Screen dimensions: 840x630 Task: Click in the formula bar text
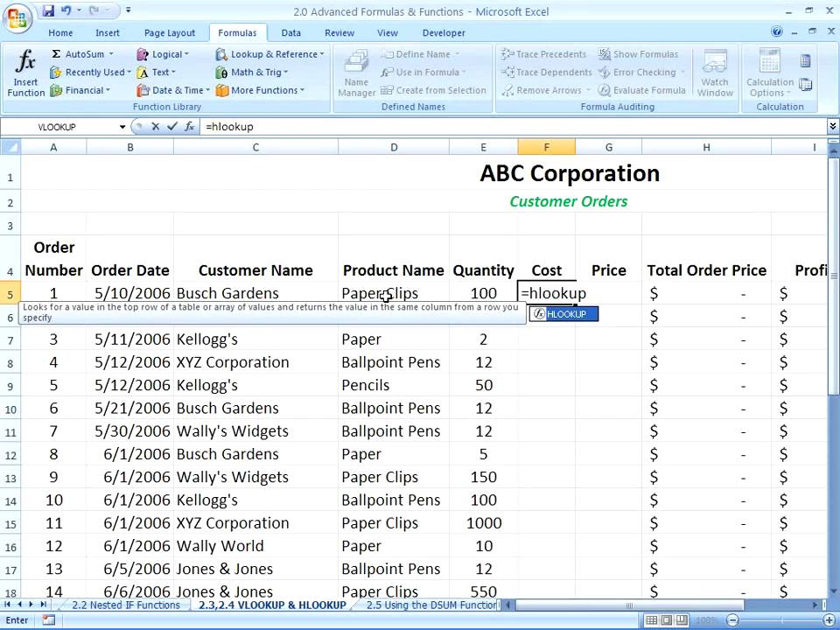tap(229, 127)
